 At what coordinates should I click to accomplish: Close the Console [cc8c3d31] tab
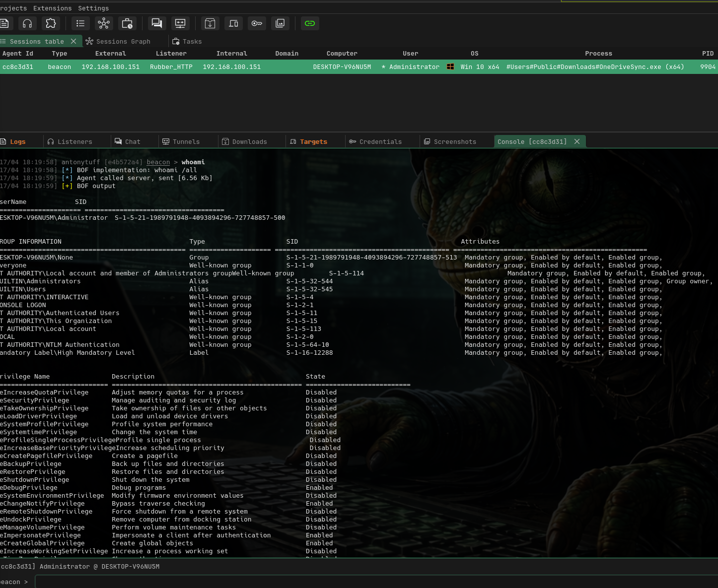pos(577,141)
